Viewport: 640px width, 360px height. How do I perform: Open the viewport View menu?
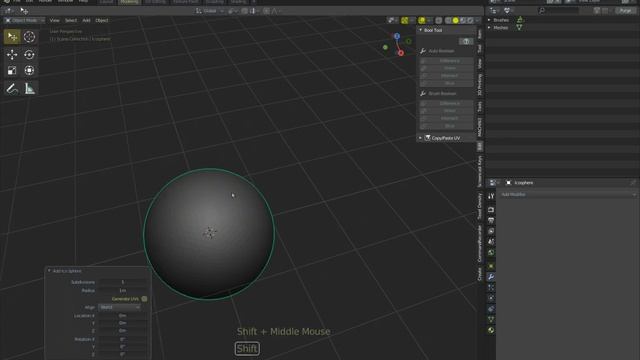(x=54, y=20)
